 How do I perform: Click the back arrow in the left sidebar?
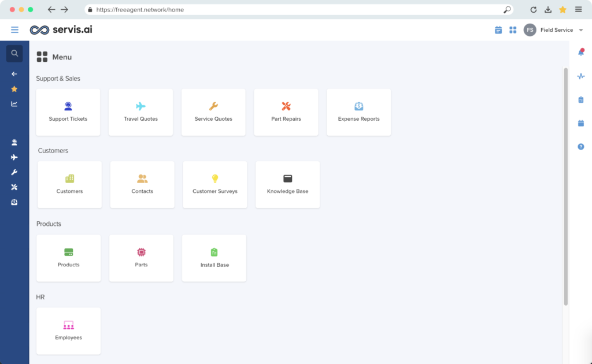[14, 73]
